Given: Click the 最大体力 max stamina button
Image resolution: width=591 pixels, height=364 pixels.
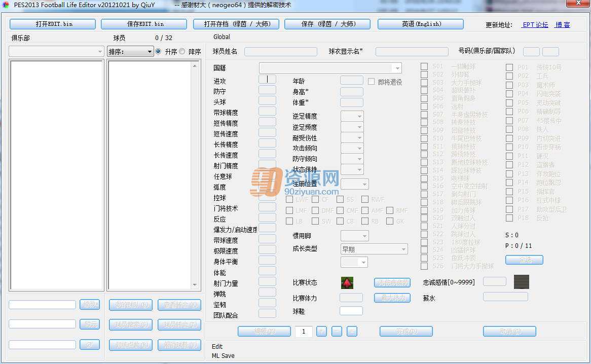Looking at the screenshot, I should (x=392, y=298).
